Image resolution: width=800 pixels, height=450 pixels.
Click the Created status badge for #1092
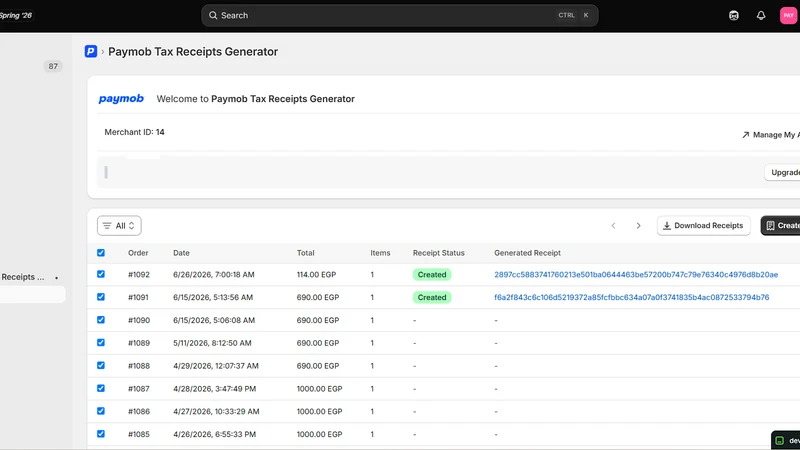pos(432,274)
